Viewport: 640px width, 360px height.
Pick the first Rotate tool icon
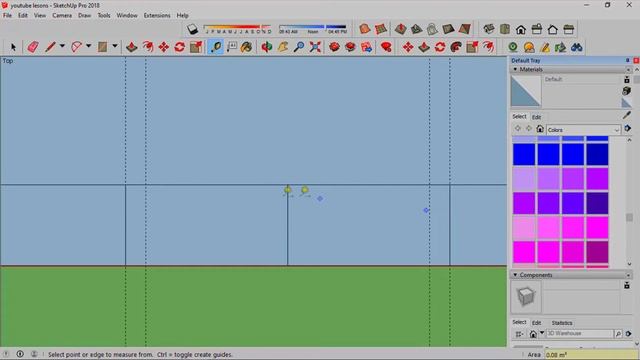180,47
